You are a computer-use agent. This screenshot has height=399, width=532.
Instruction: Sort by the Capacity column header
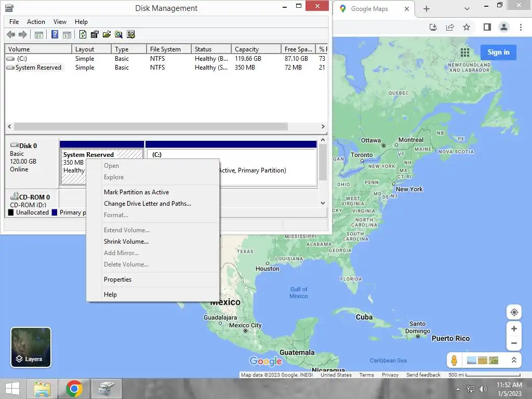[256, 49]
